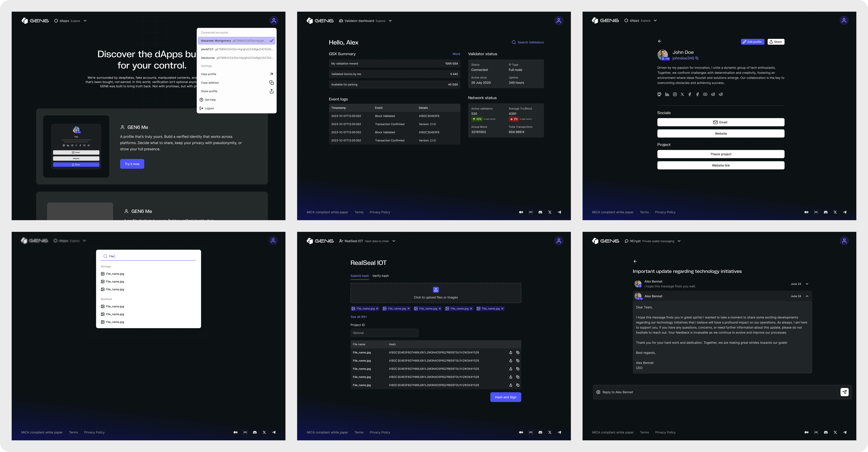
Task: Send the reply with the paper plane icon
Action: (x=844, y=392)
